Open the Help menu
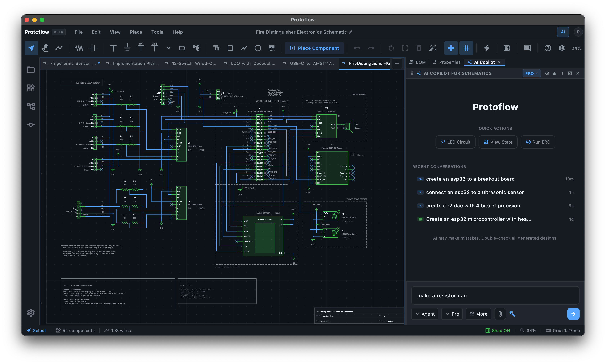The width and height of the screenshot is (606, 364). tap(178, 32)
